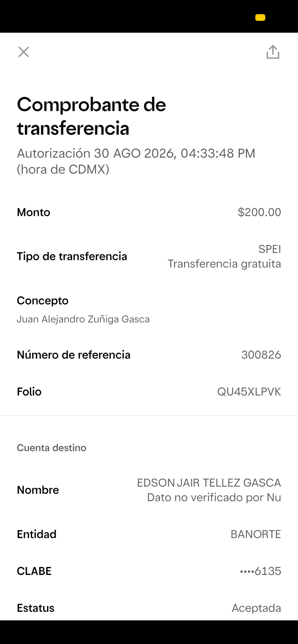Tap the concept text Juan Alejandro Zuñiga Gasca
298x644 pixels.
point(83,319)
